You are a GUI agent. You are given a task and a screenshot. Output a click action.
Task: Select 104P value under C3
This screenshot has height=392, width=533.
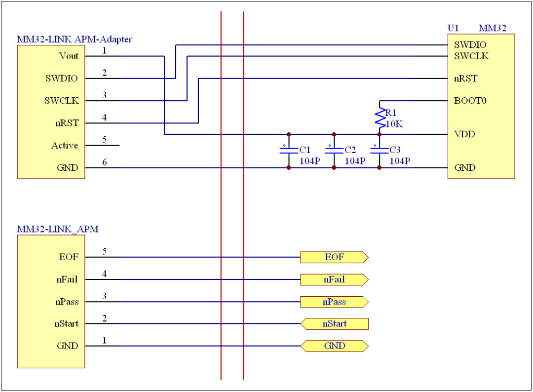pyautogui.click(x=400, y=161)
